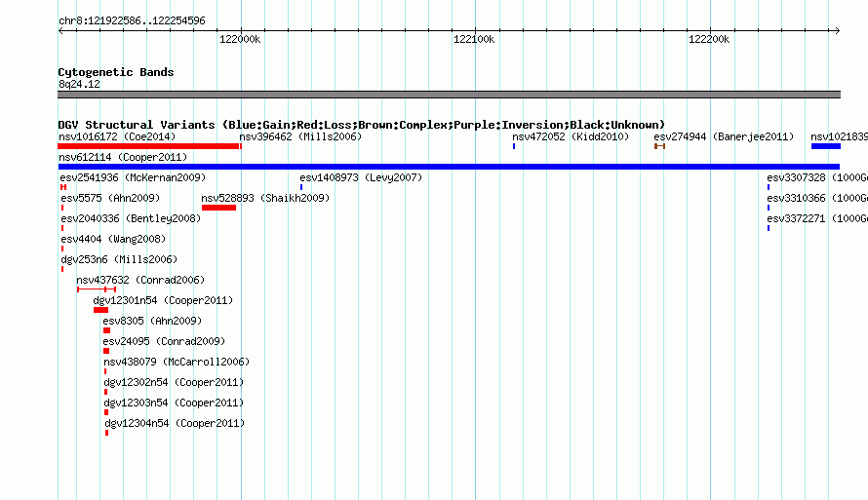Click esv1408973 (Levy2007) label
Image resolution: width=868 pixels, height=500 pixels.
pyautogui.click(x=361, y=177)
